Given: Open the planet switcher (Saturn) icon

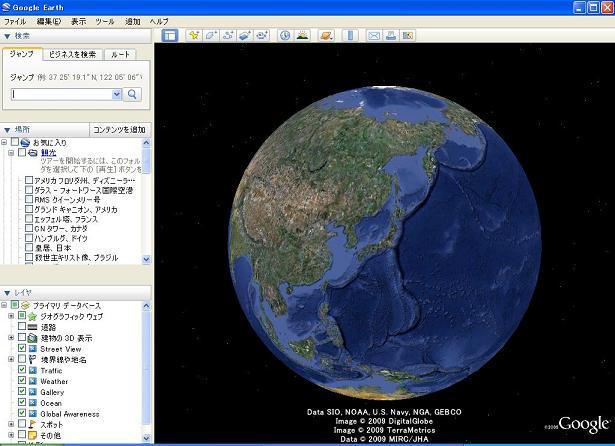Looking at the screenshot, I should pyautogui.click(x=327, y=36).
